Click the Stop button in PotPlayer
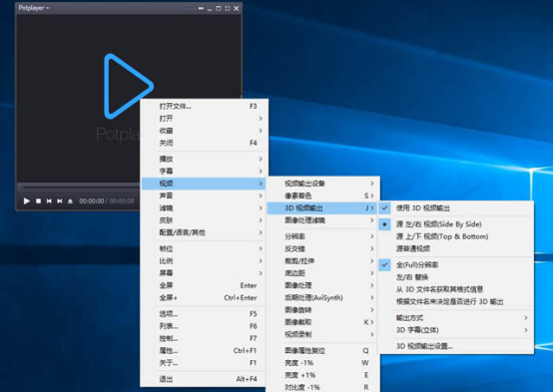Image resolution: width=553 pixels, height=392 pixels. [x=39, y=200]
